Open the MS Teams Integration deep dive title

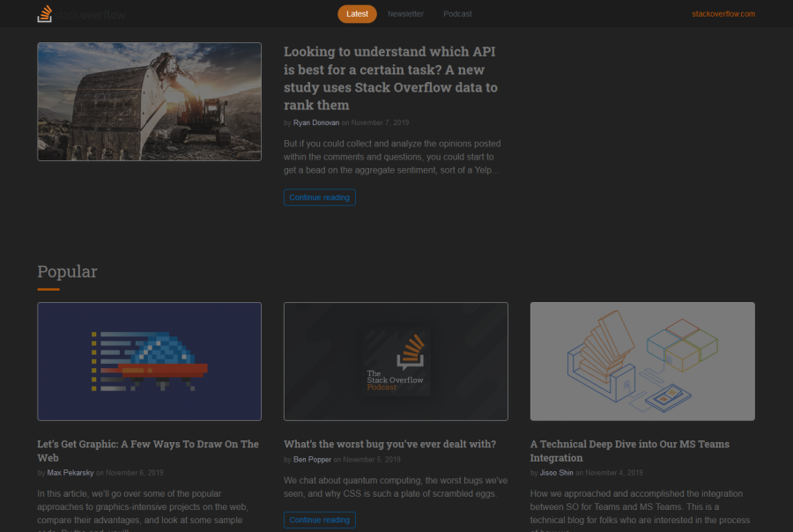click(x=630, y=451)
